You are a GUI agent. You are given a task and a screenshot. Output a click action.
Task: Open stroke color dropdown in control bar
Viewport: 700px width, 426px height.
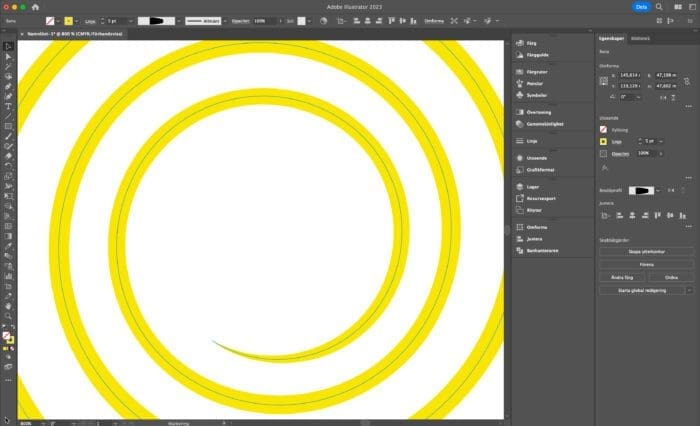(76, 21)
